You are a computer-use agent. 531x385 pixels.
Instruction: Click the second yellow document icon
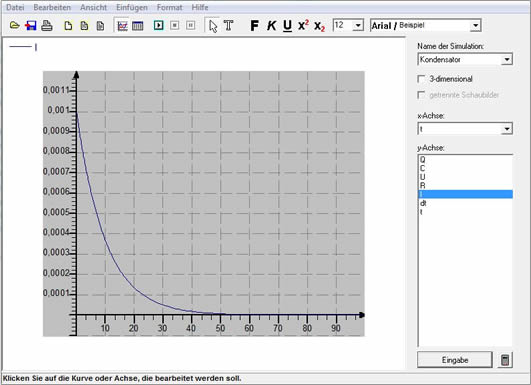click(84, 26)
